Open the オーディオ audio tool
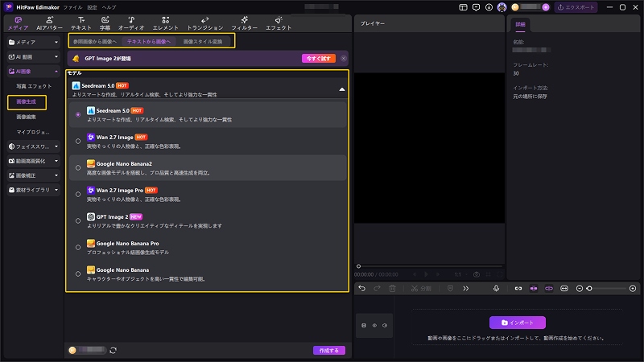 point(131,23)
